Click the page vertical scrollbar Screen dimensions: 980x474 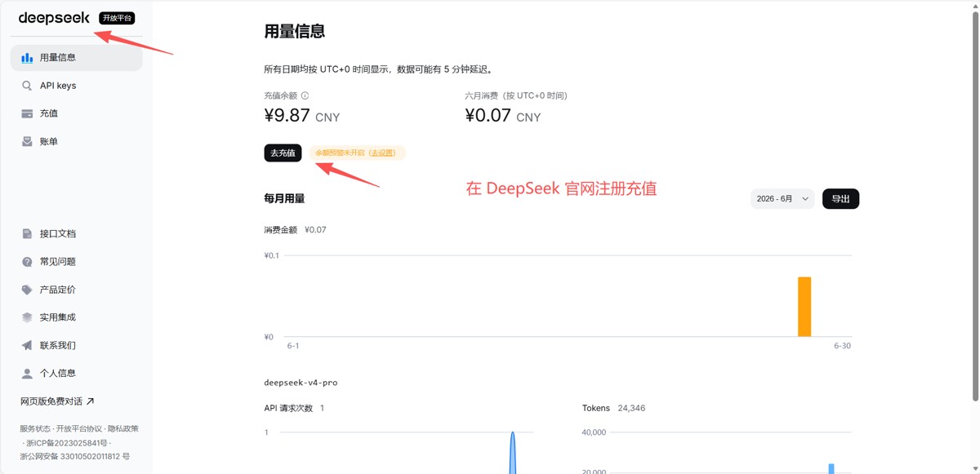[975, 207]
